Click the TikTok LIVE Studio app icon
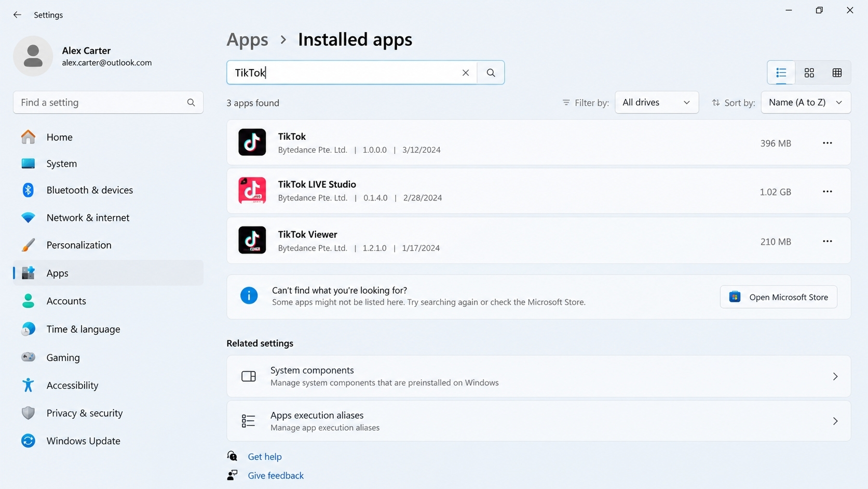 pos(252,191)
